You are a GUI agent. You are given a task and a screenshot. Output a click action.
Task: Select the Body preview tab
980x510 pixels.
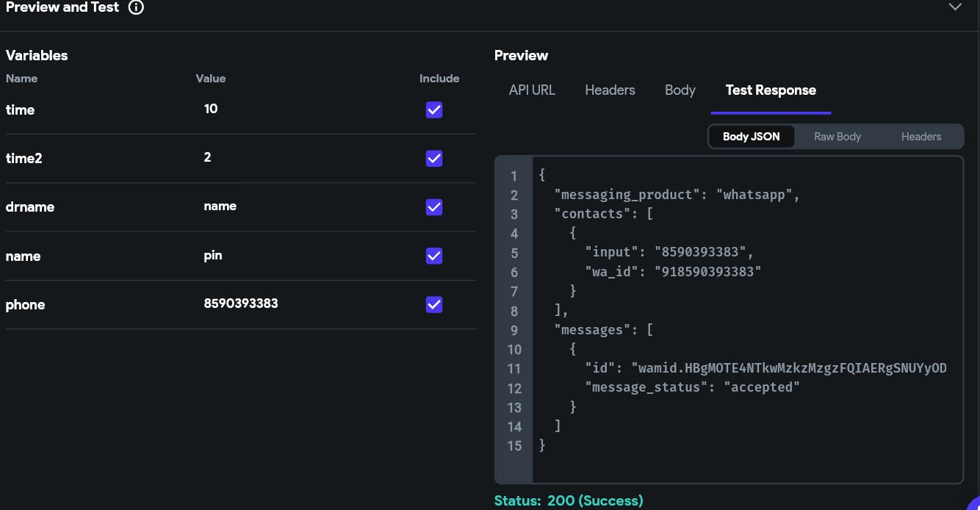coord(680,90)
